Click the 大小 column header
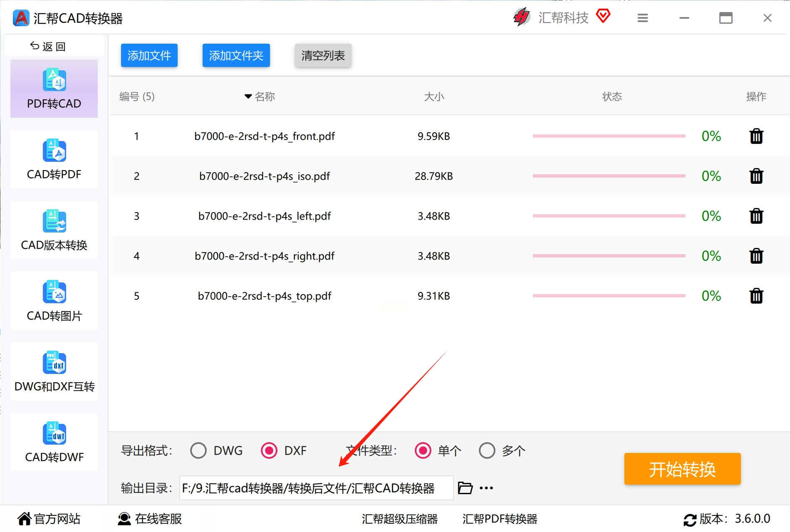 point(434,97)
